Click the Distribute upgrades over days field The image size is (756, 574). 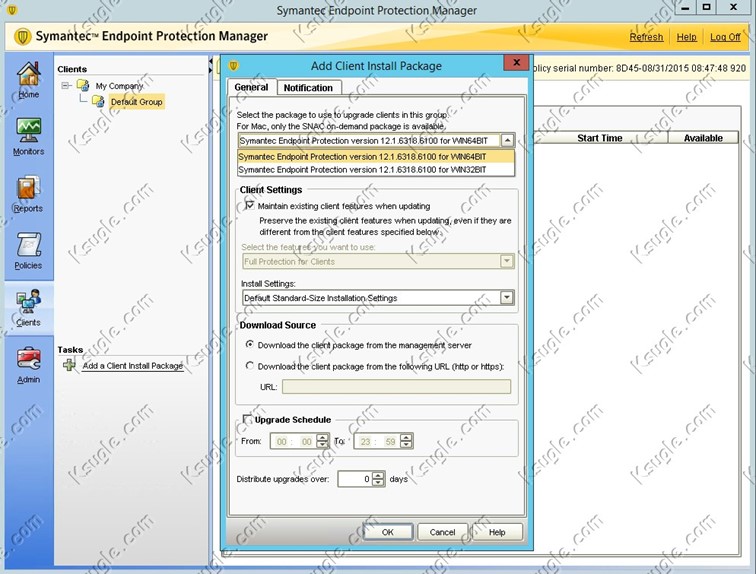(x=355, y=479)
